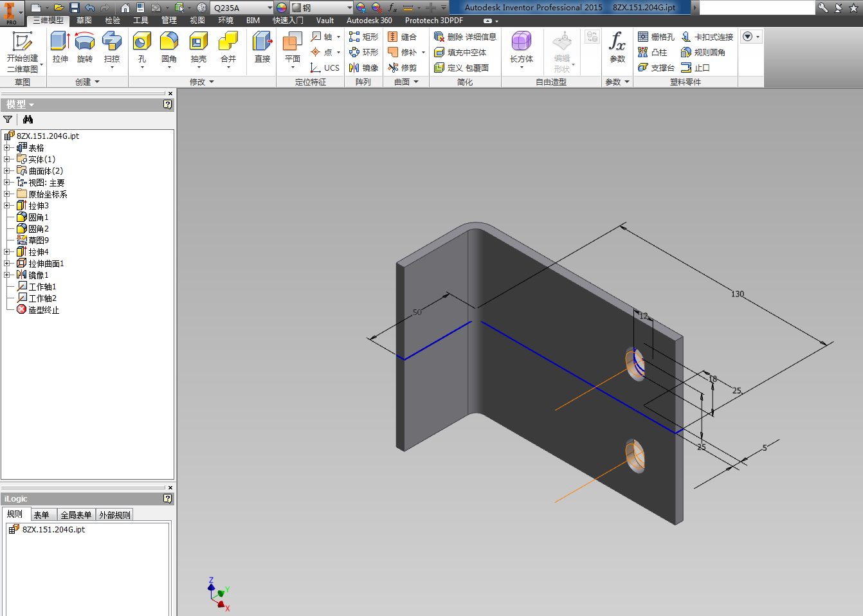863x616 pixels.
Task: Click Fill Voids (填充中空体)
Action: click(x=460, y=52)
